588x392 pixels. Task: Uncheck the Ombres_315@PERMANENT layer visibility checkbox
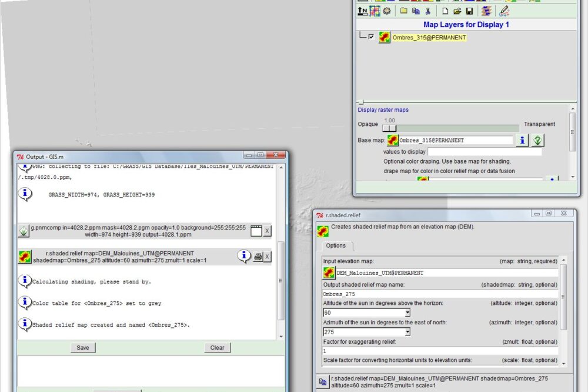point(371,37)
